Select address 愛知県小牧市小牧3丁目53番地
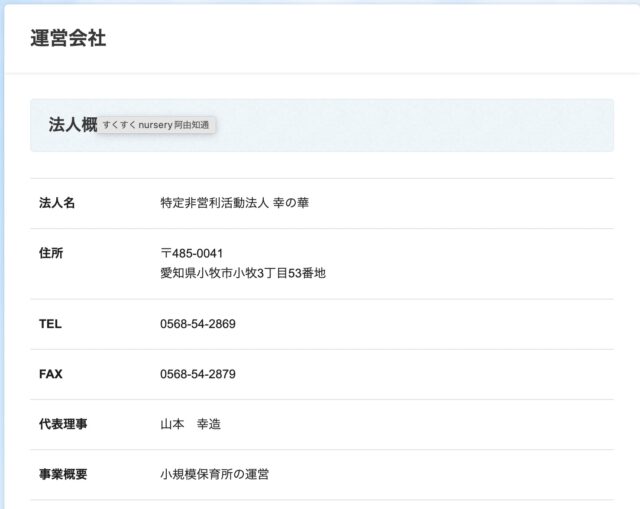This screenshot has width=640, height=509. [243, 273]
